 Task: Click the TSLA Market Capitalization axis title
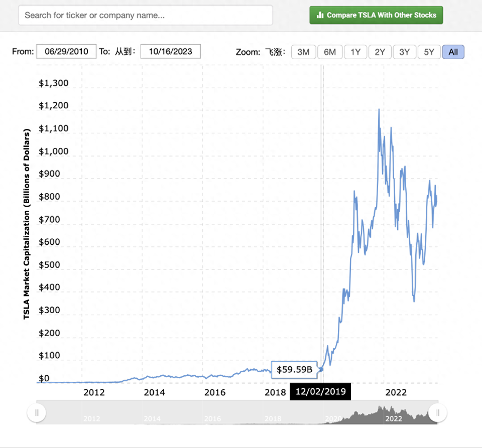click(x=27, y=224)
